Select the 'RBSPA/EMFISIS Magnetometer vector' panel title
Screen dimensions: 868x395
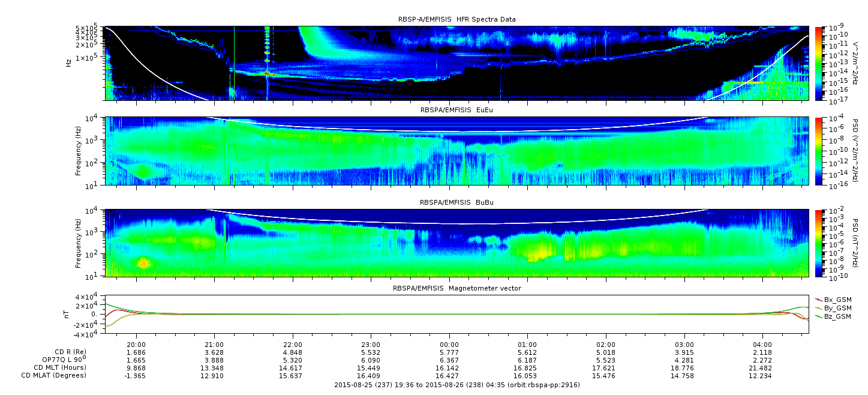(x=456, y=288)
